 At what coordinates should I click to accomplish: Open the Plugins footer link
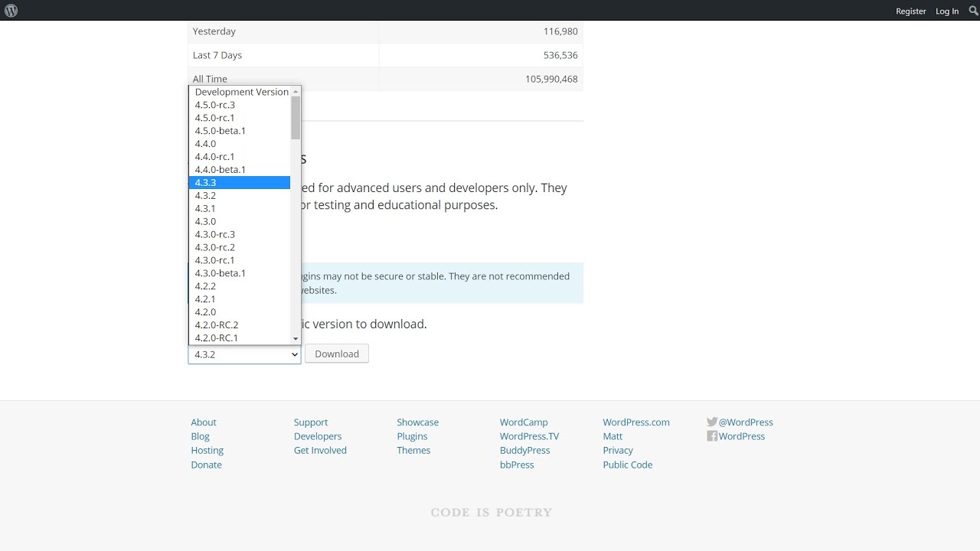click(412, 436)
